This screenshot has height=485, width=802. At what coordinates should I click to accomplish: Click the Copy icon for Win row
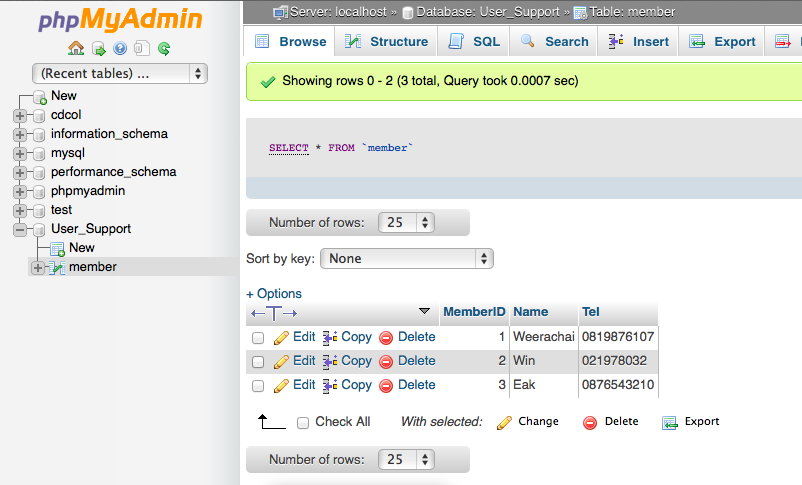[330, 362]
